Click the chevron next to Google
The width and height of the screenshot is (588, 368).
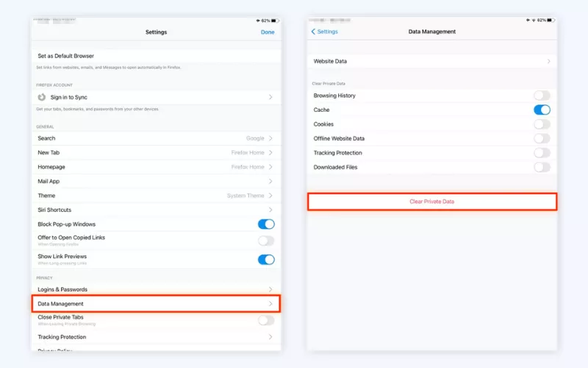pyautogui.click(x=270, y=138)
